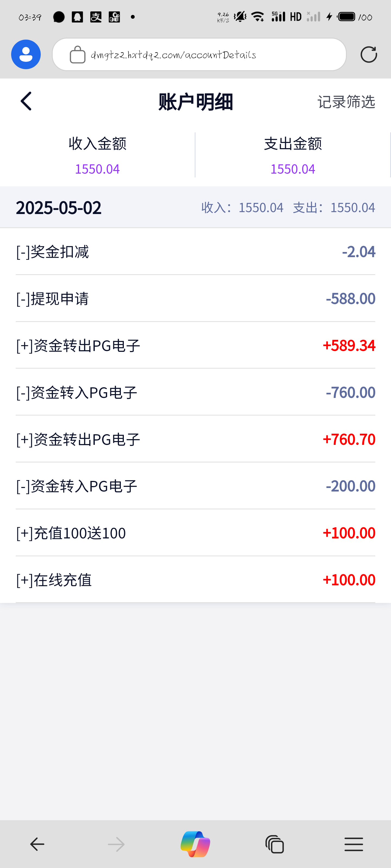This screenshot has height=868, width=391.
Task: Open the +589.34 资金转出PG电子 record
Action: tap(195, 345)
